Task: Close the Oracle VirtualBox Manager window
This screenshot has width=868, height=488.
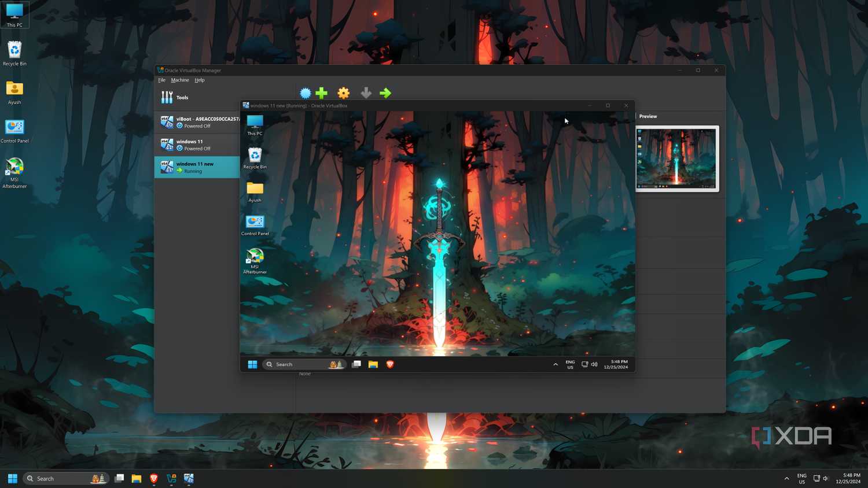Action: pos(716,70)
